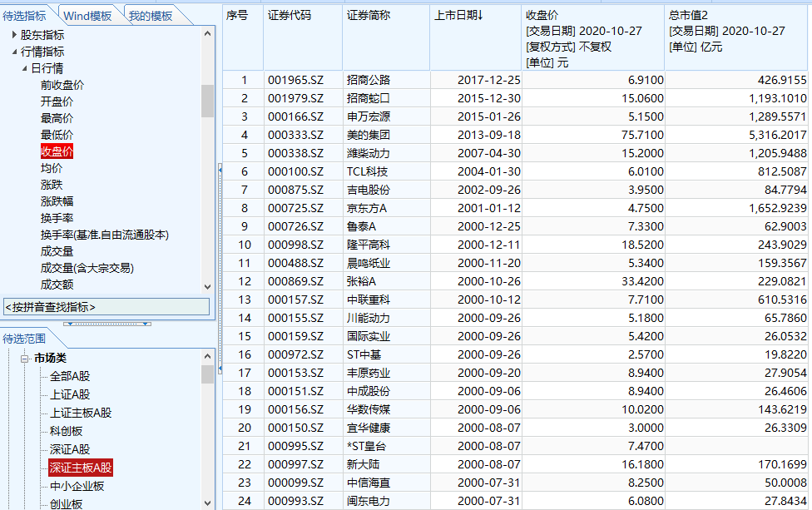Switch to the 待选指标 tab
This screenshot has height=510, width=812.
tap(24, 16)
